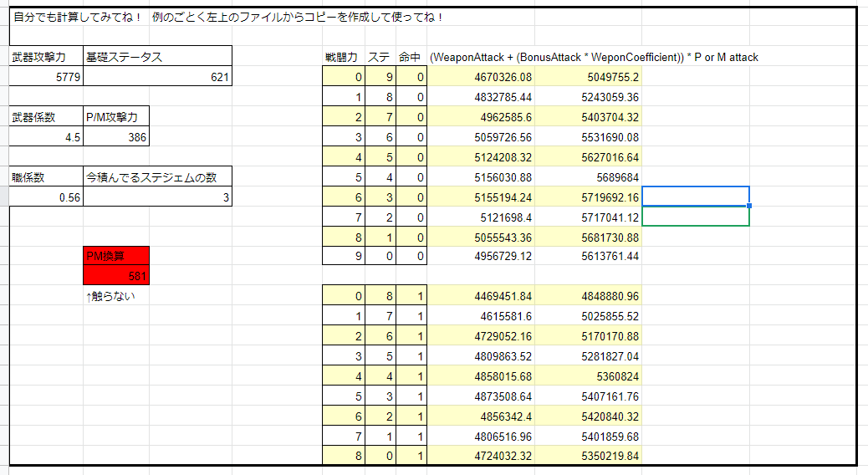Select cell with value 4848880.96
The height and width of the screenshot is (475, 868).
(x=588, y=296)
